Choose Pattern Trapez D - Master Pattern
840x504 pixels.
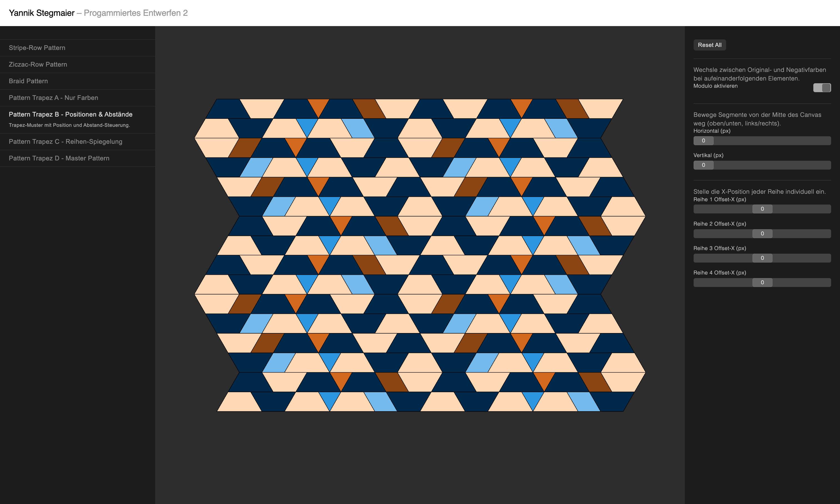tap(59, 158)
